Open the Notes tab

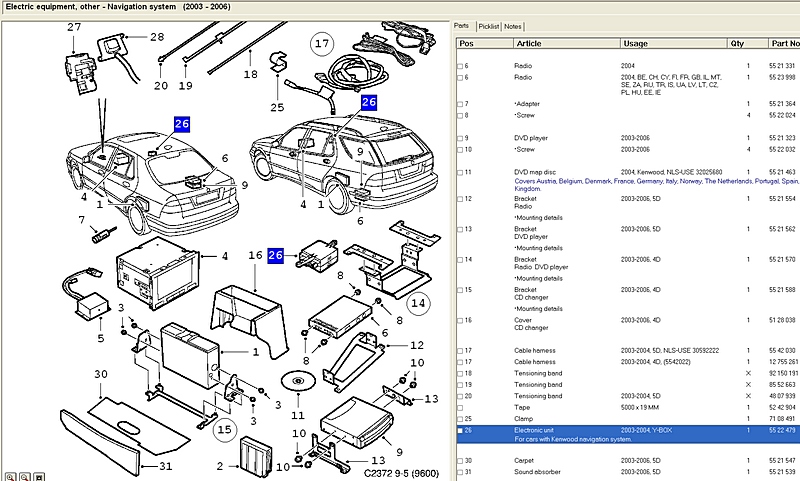(x=513, y=26)
